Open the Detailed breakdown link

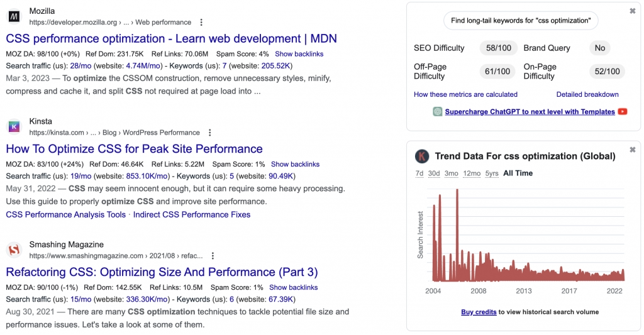tap(587, 94)
